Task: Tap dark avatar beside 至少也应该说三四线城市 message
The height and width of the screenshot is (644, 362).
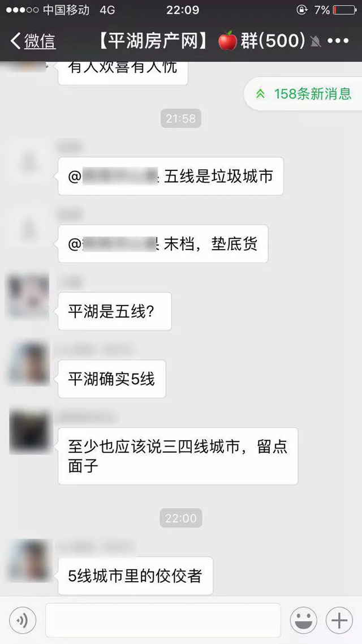Action: click(x=29, y=431)
